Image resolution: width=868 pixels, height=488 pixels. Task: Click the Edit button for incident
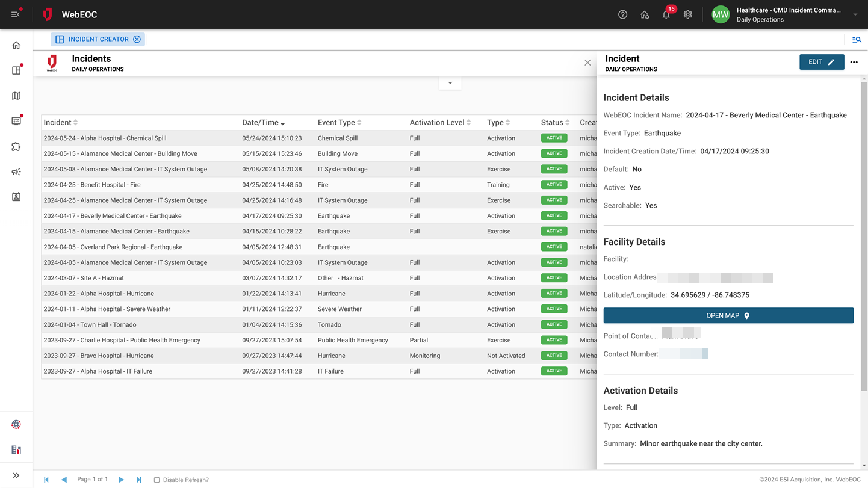821,62
